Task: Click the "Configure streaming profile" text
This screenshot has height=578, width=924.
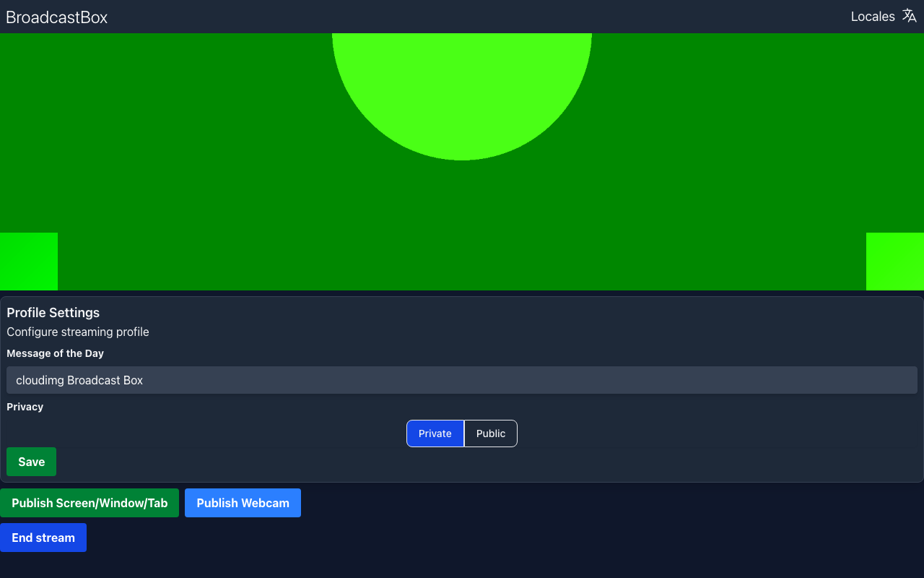Action: [x=78, y=332]
